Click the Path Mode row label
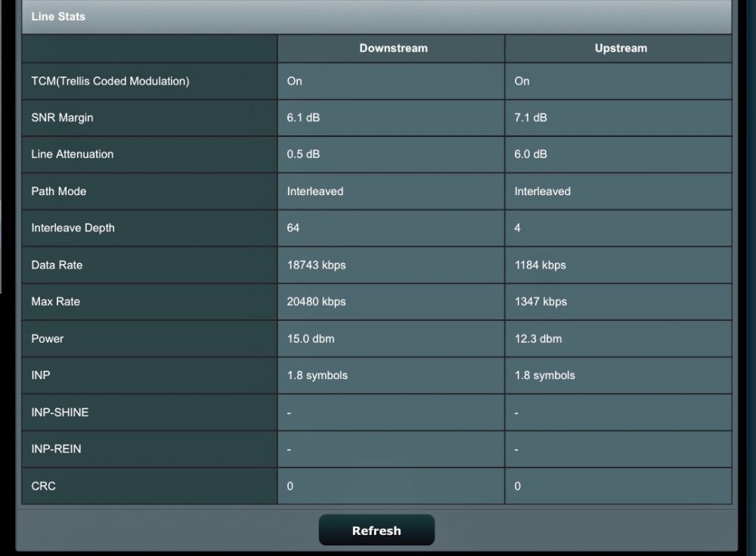This screenshot has width=756, height=556. tap(59, 191)
